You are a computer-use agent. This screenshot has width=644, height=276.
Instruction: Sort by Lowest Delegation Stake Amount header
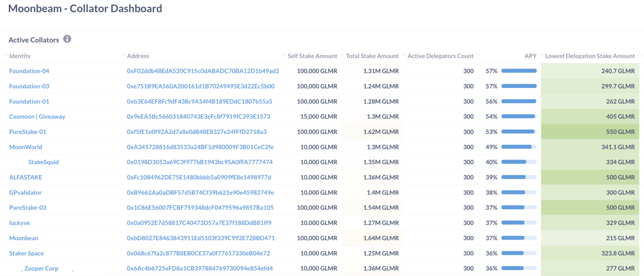590,56
